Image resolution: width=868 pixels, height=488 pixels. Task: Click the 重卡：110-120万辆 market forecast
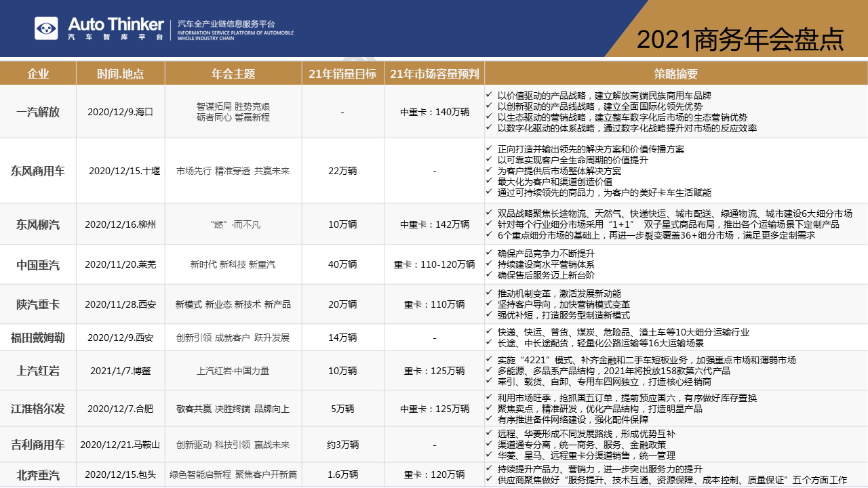tap(434, 264)
